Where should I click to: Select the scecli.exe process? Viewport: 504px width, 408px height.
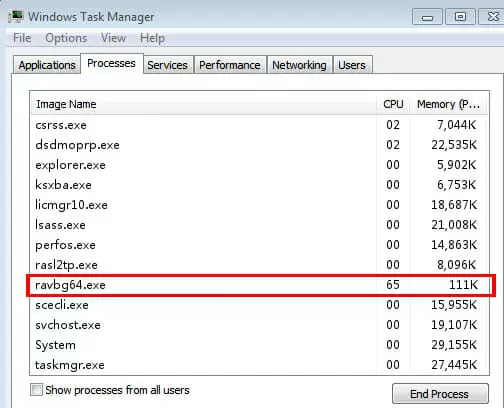tap(259, 305)
